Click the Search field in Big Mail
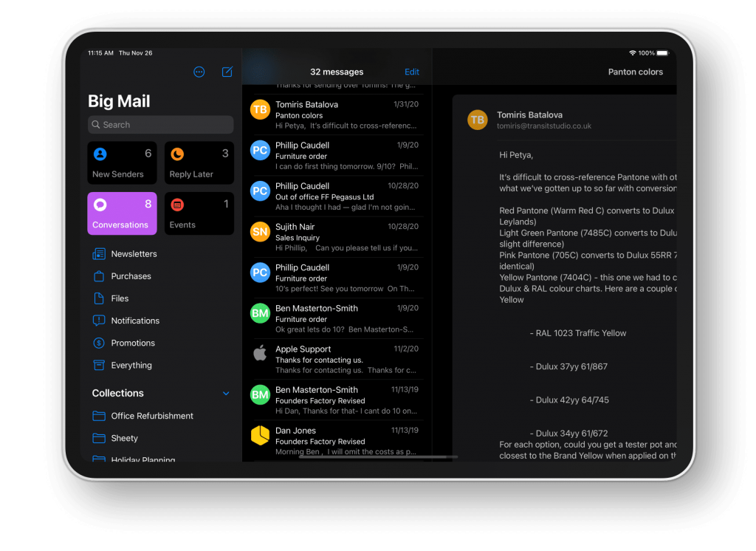Viewport: 756px width, 551px height. [160, 125]
